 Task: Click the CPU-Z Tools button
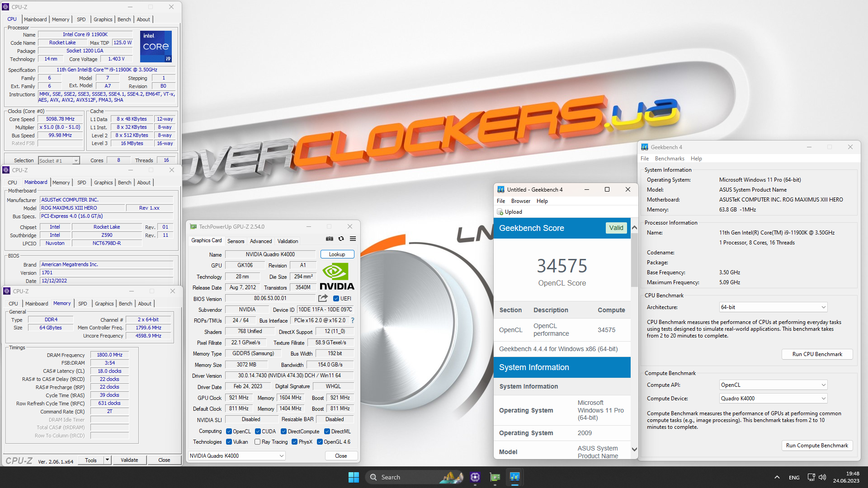91,460
